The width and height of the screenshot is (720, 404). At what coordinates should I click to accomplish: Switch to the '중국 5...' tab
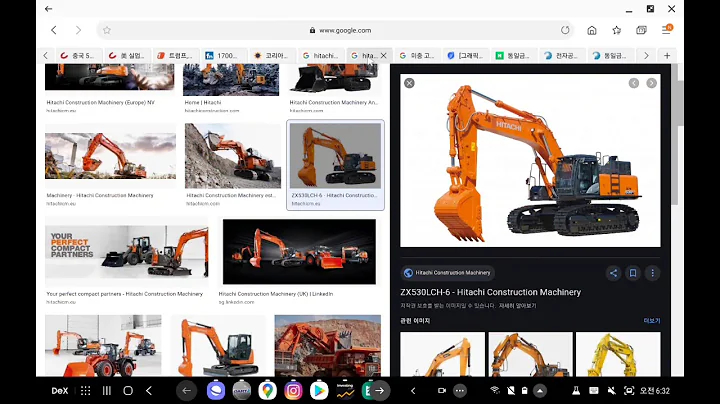click(x=78, y=56)
